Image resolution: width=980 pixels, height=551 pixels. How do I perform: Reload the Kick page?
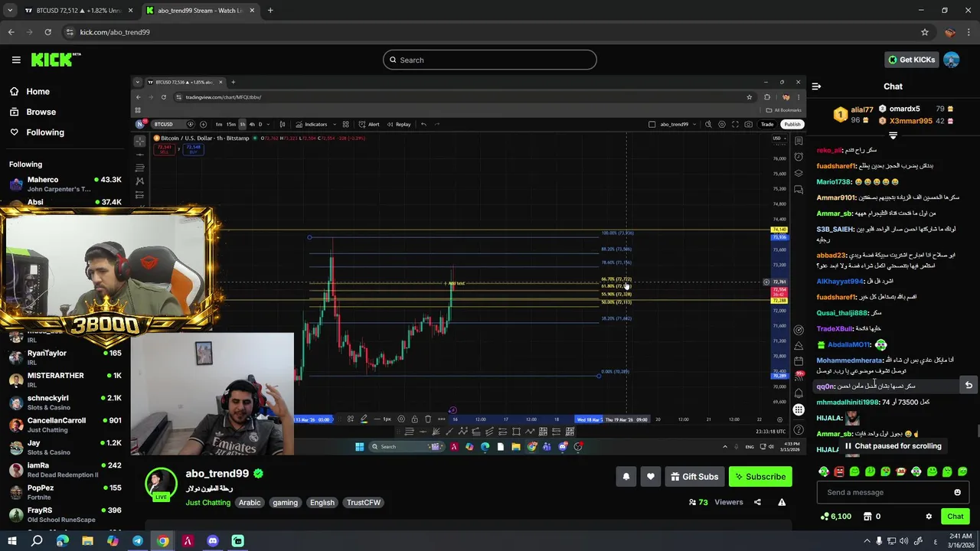[x=47, y=32]
